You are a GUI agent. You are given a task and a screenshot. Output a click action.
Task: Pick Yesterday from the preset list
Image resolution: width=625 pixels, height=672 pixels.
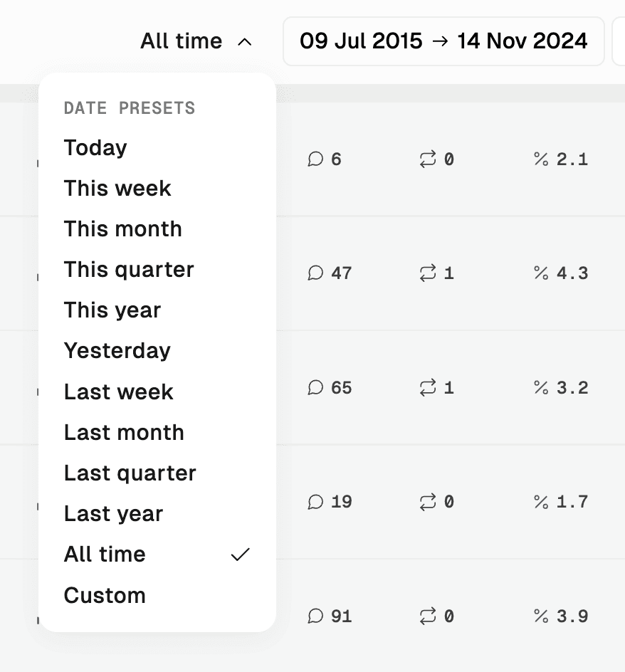pos(117,351)
